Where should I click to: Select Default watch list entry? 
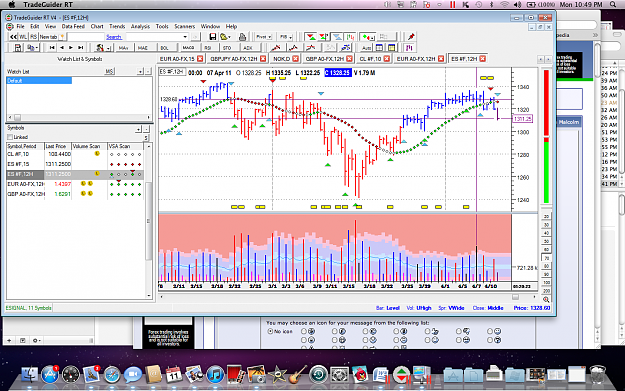39,81
